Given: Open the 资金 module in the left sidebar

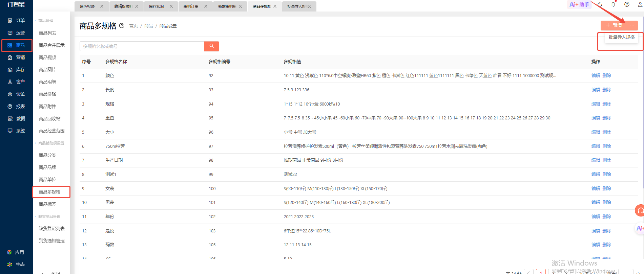Looking at the screenshot, I should (16, 94).
